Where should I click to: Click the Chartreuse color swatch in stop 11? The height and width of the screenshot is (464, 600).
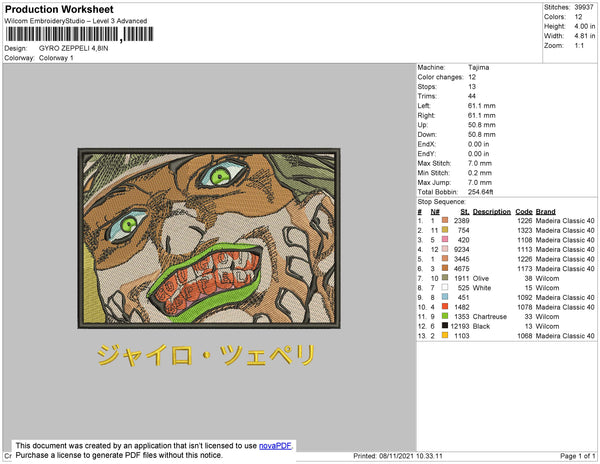pos(445,316)
